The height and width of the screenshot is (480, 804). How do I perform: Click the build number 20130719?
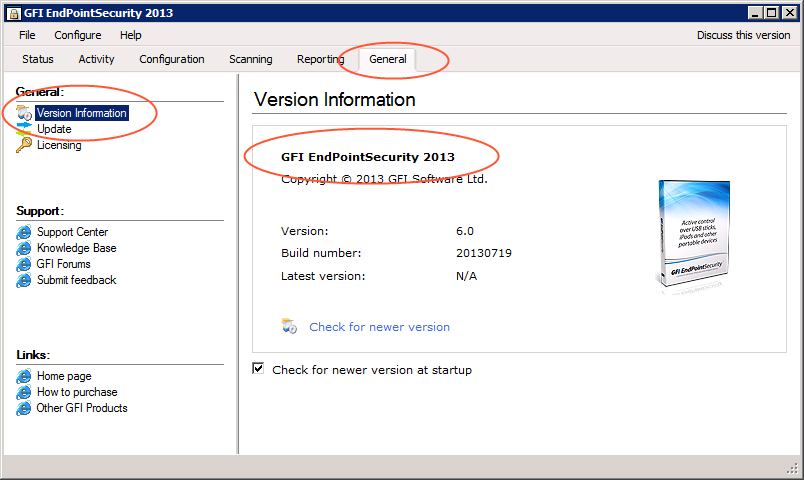484,253
